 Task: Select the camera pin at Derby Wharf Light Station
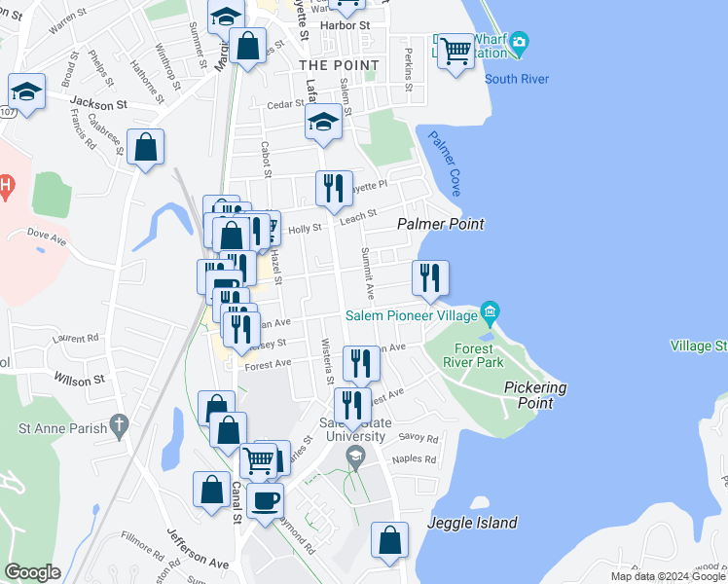pos(520,45)
